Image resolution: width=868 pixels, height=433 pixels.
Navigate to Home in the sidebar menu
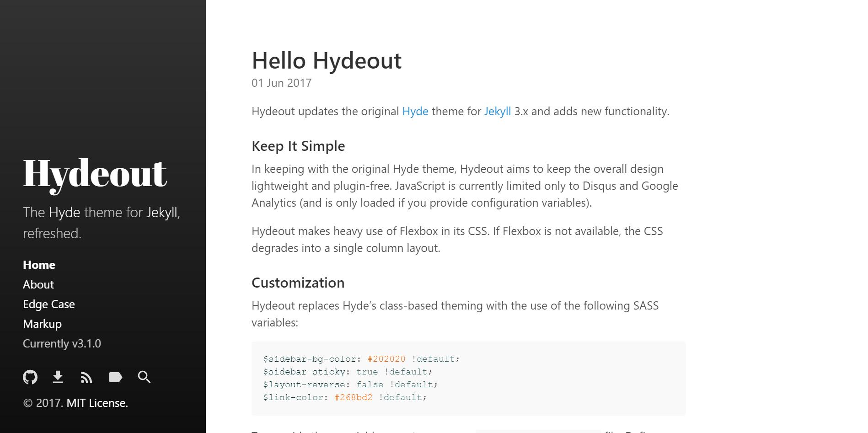pyautogui.click(x=39, y=264)
